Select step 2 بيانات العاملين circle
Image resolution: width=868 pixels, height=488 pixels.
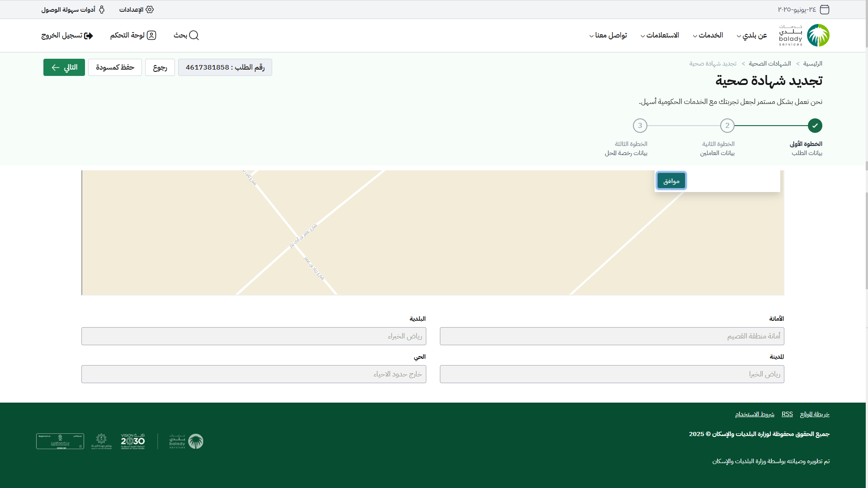tap(727, 126)
